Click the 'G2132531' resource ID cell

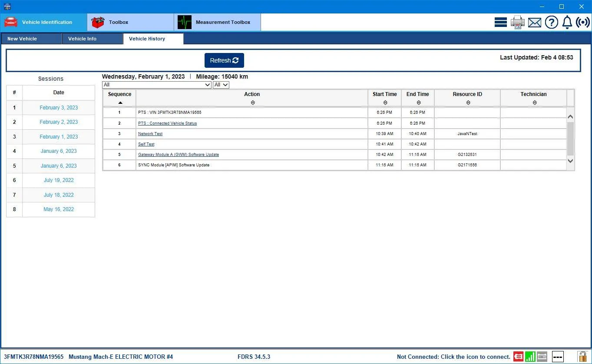[x=467, y=155]
